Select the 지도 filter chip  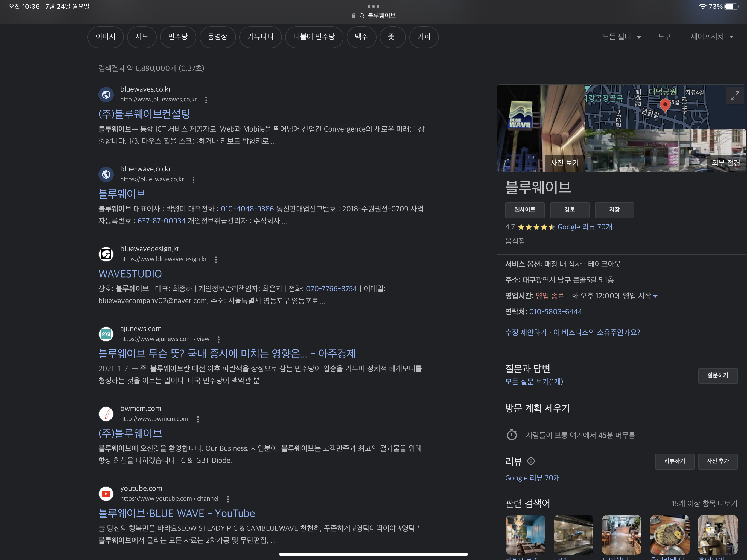point(142,37)
